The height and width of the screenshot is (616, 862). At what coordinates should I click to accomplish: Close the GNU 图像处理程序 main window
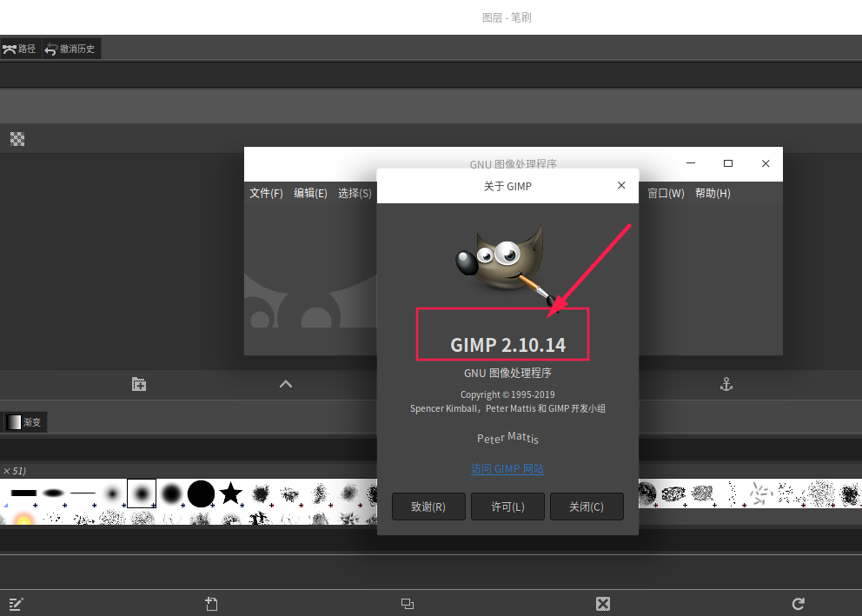[x=766, y=163]
